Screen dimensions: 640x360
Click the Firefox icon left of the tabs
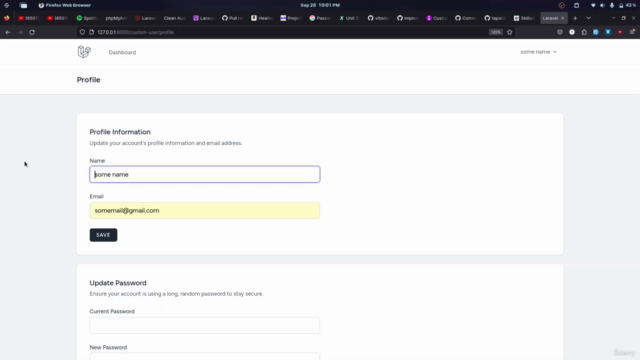pyautogui.click(x=7, y=18)
